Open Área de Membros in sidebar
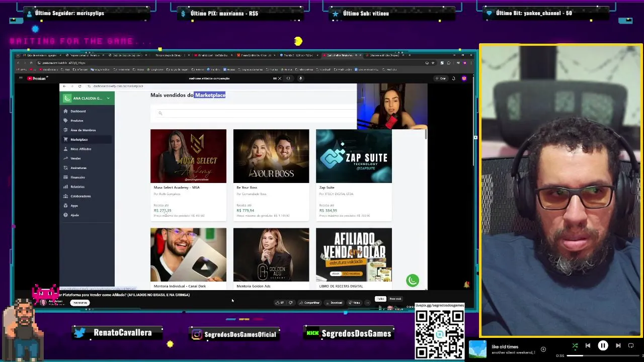 pos(83,130)
